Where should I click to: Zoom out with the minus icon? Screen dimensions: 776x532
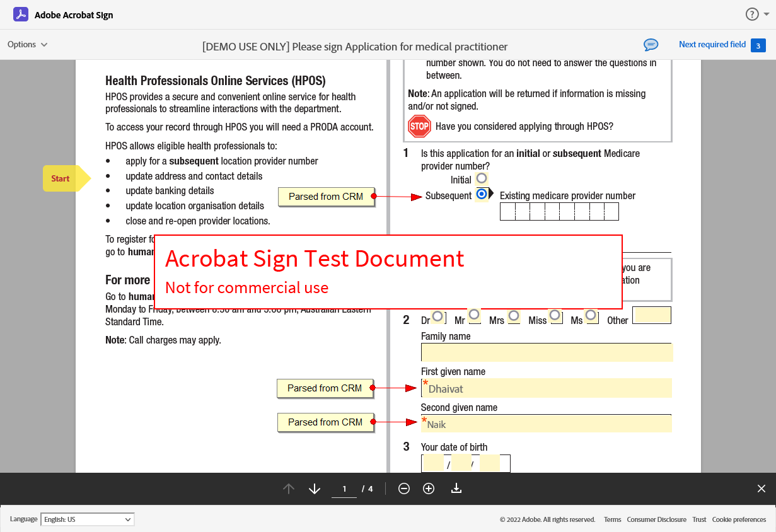pos(404,489)
